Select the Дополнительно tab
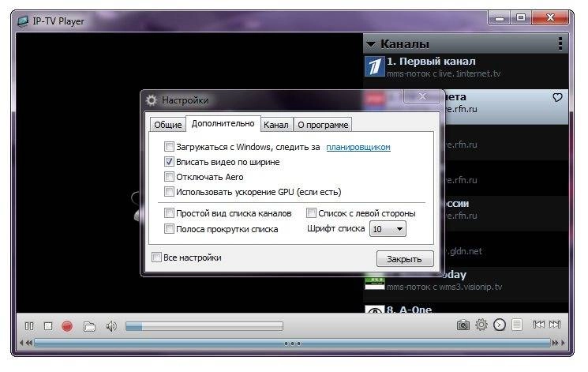588x372 pixels. pos(223,123)
